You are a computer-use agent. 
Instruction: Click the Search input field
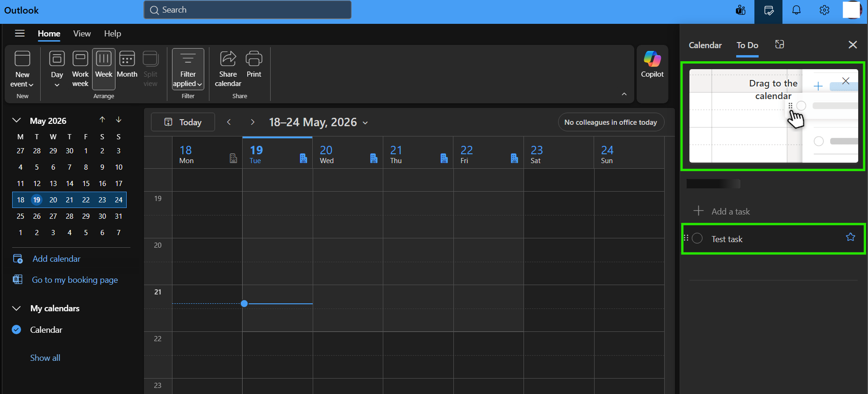tap(247, 10)
